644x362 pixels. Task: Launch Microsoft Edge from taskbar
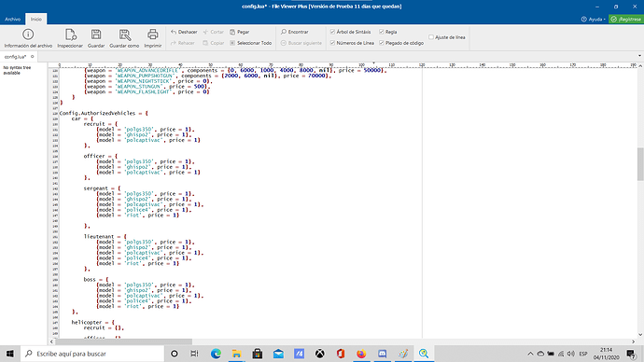[216, 354]
